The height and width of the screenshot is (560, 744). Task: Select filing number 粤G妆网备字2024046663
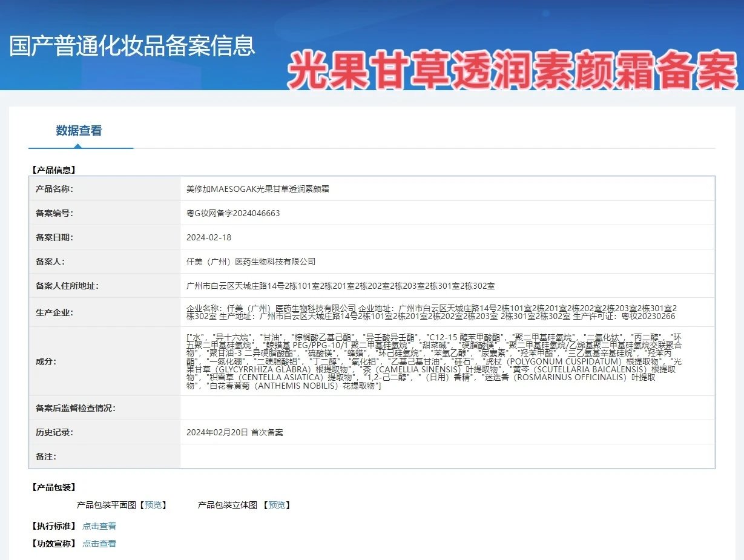pos(233,213)
